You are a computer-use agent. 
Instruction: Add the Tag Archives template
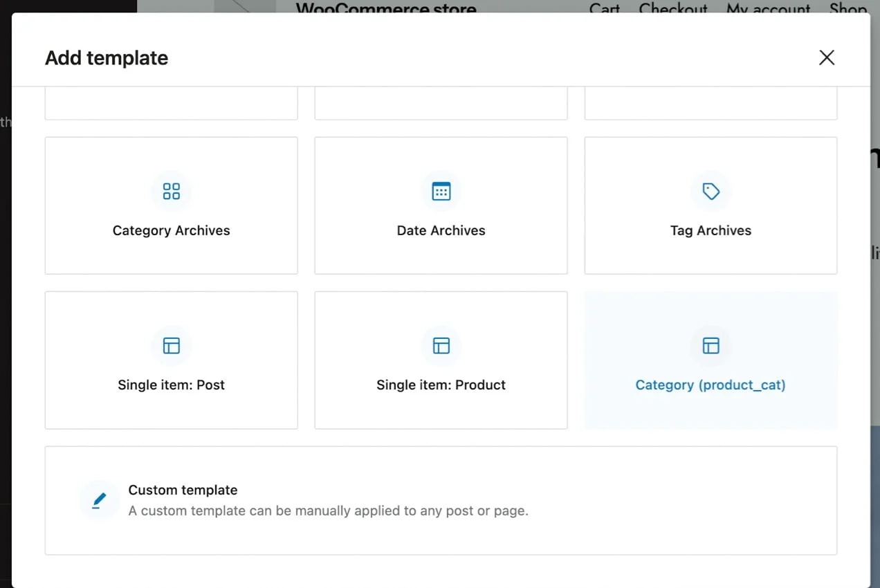click(x=711, y=205)
